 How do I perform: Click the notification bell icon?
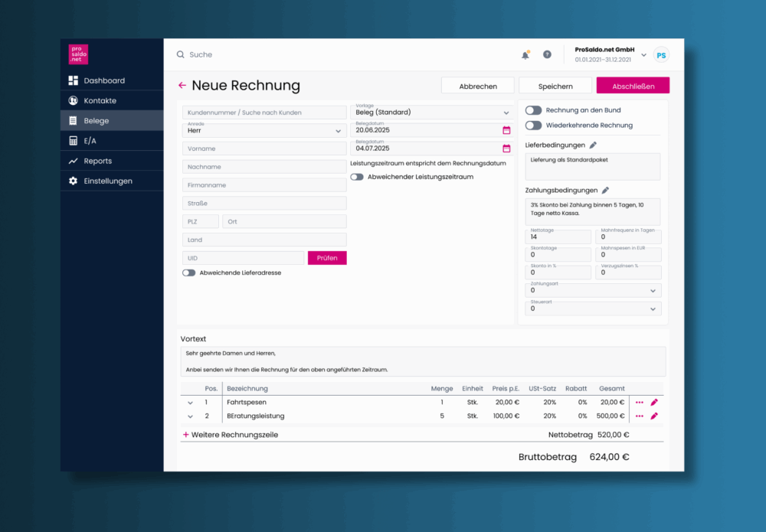525,55
